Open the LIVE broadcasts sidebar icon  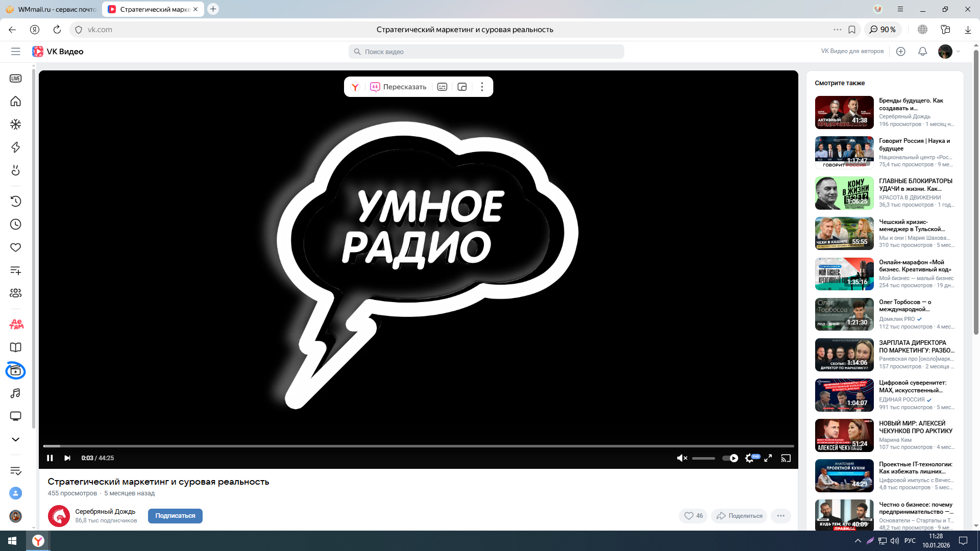click(15, 79)
